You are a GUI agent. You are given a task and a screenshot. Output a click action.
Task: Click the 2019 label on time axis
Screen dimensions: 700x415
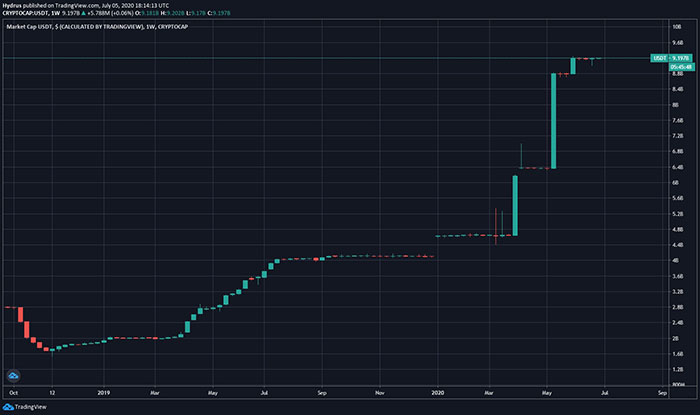point(104,393)
